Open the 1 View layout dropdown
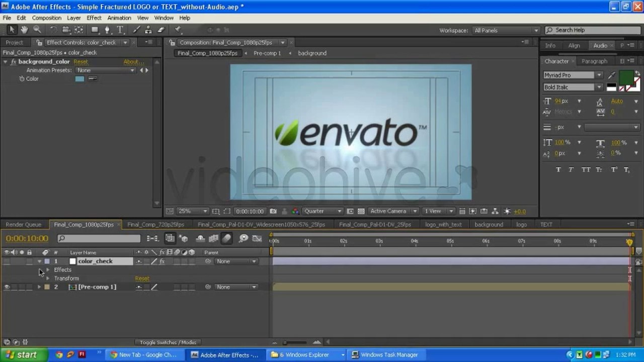 click(438, 211)
